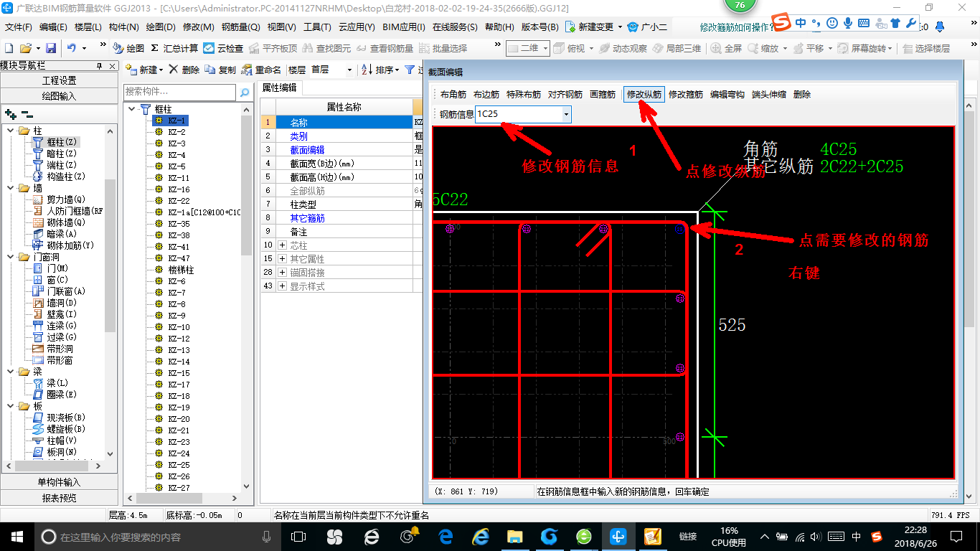Screen dimensions: 980x551
Task: Select KZ-22 in the component list
Action: [179, 201]
